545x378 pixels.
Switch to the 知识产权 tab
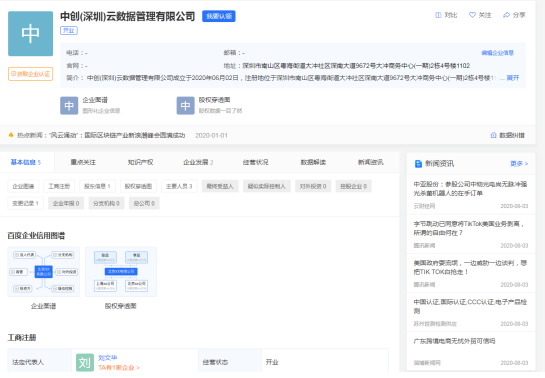[140, 162]
